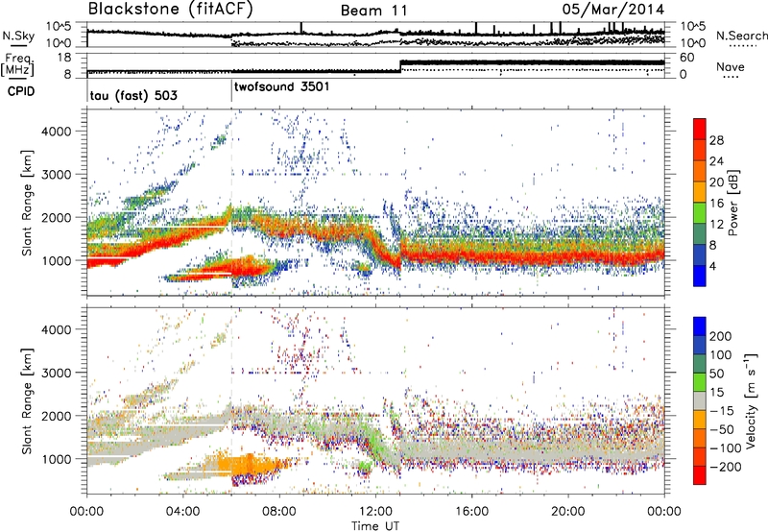The width and height of the screenshot is (768, 532).
Task: Click the '50' tick on the Velocity scale
Action: coord(716,374)
